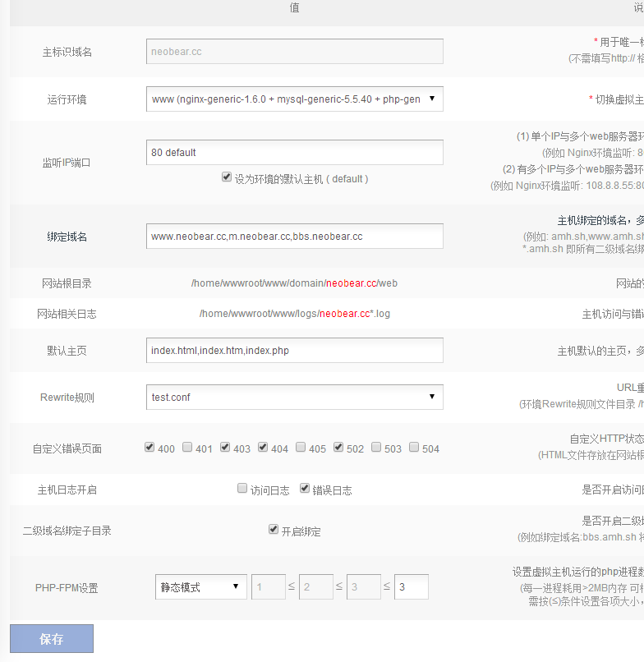Open the PHP-FPM 静态模式 dropdown
Viewport: 644px width, 662px height.
[x=200, y=587]
